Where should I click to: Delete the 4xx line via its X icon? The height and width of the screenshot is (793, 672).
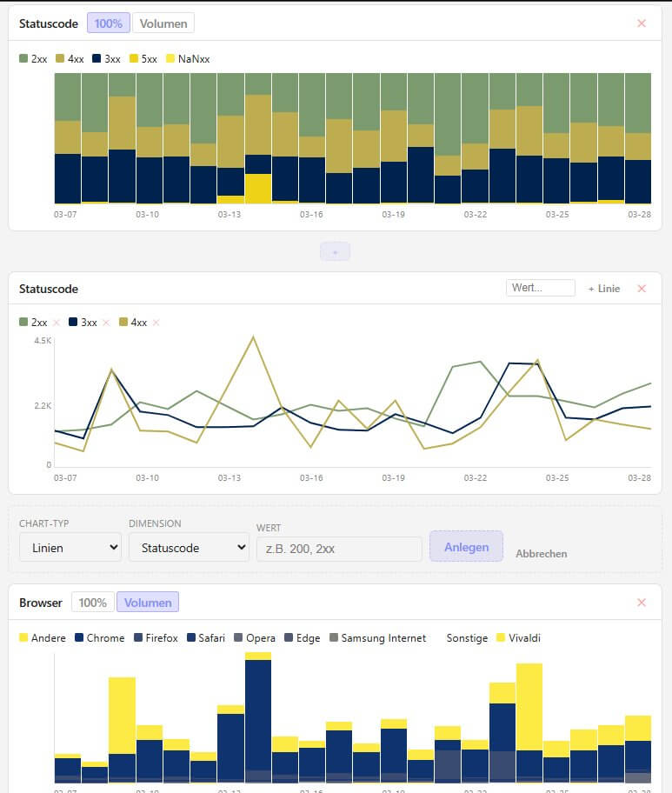coord(155,322)
